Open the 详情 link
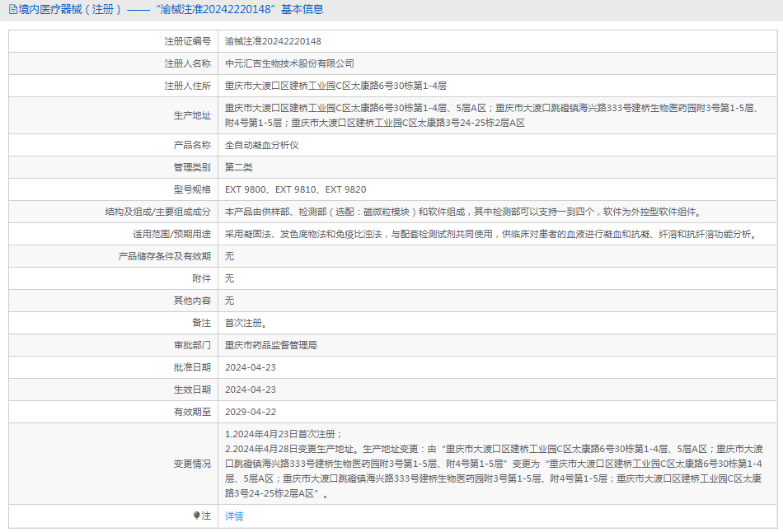Image resolution: width=783 pixels, height=532 pixels. click(234, 516)
